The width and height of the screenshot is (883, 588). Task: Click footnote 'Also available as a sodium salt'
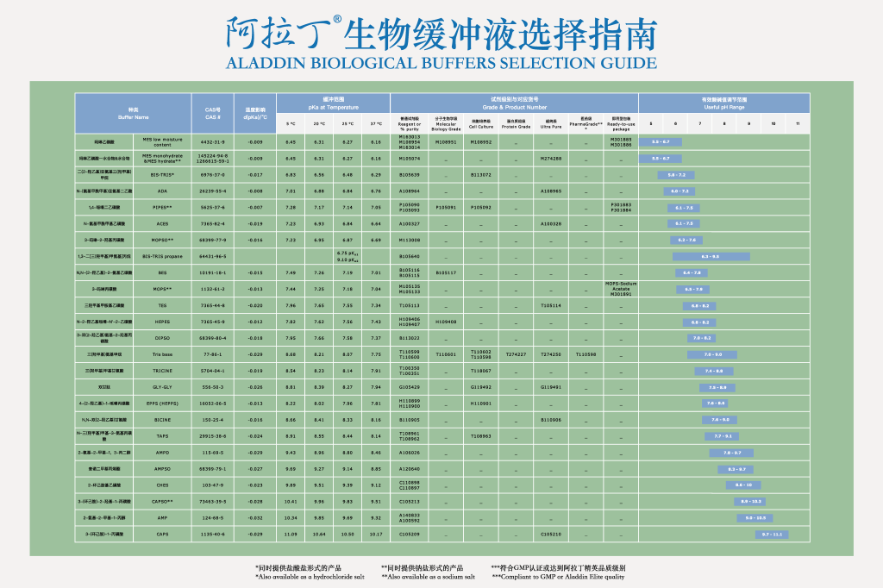428,577
